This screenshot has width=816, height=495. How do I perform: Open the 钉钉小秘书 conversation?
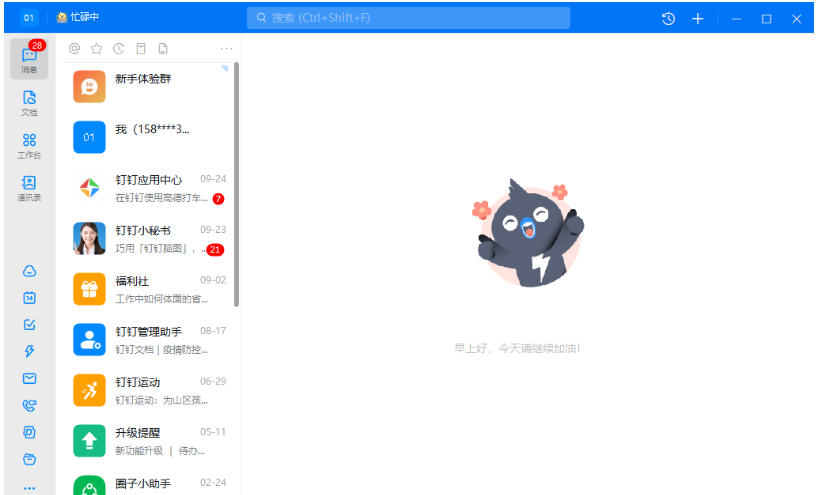click(x=149, y=238)
